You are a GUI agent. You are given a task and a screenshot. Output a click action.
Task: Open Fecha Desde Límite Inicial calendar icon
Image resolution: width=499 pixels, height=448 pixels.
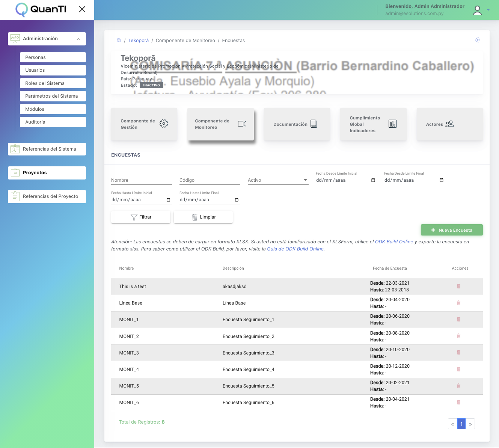(x=373, y=180)
